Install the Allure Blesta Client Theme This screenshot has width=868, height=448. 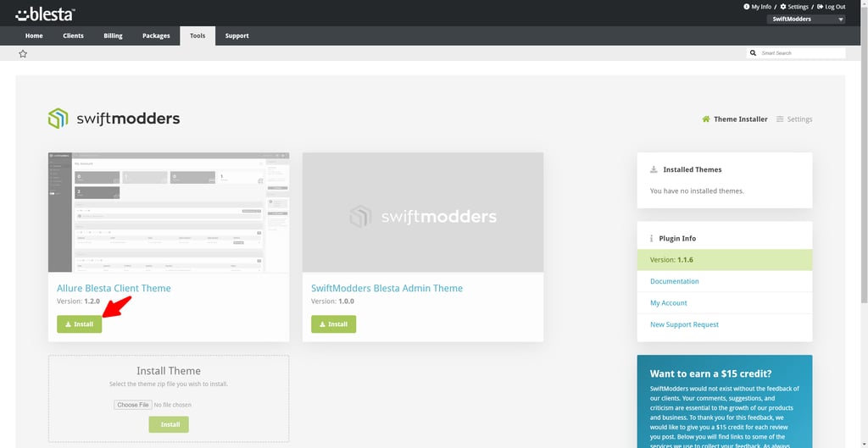79,324
